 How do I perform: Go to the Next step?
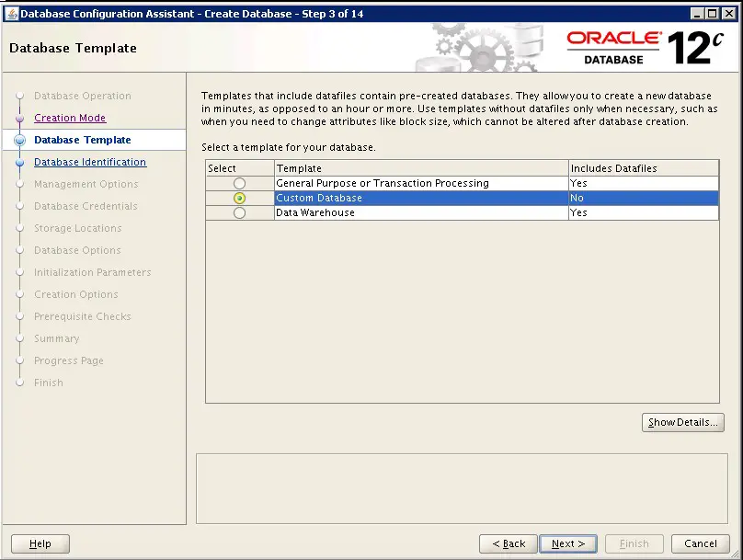point(568,543)
